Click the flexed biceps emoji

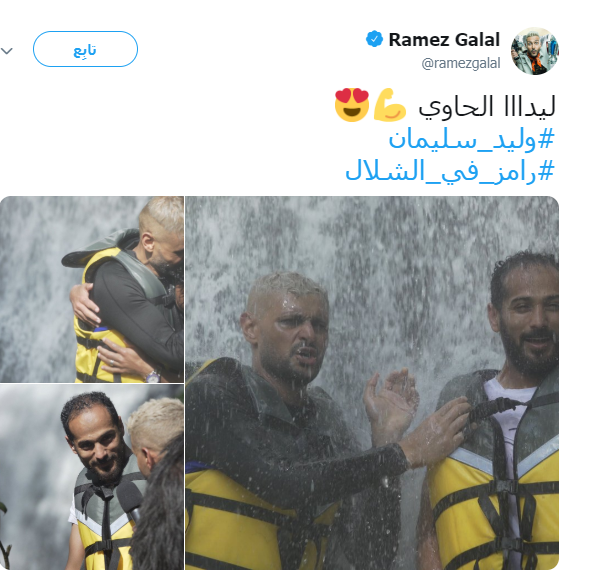[x=390, y=105]
